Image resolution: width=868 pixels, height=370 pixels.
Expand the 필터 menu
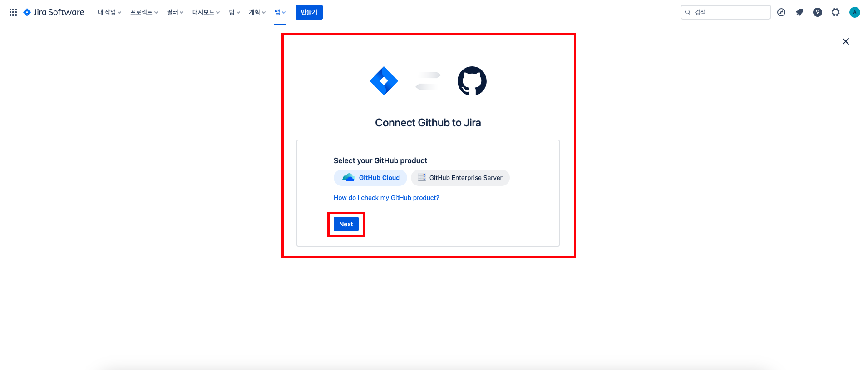point(175,12)
